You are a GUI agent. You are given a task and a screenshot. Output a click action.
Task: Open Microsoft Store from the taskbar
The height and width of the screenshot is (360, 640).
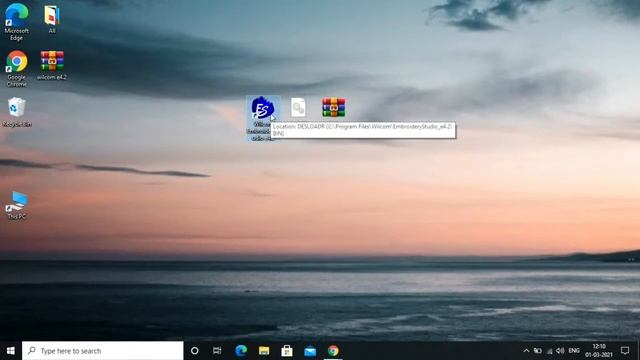(287, 351)
